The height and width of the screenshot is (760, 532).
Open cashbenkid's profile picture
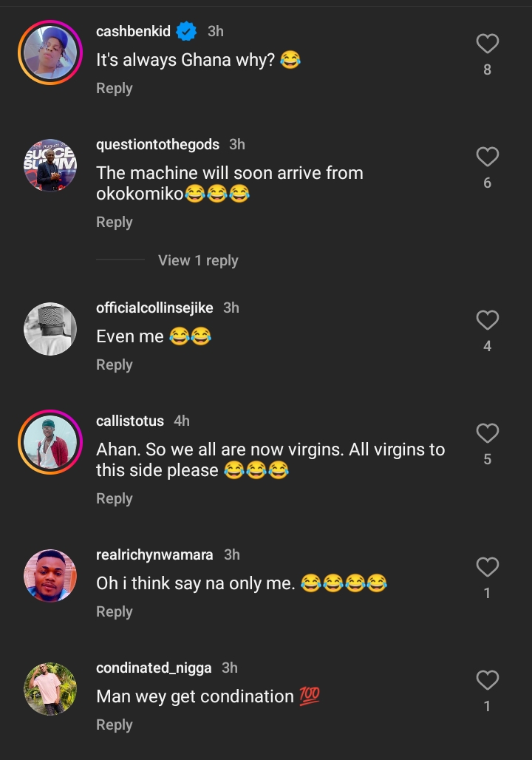click(x=50, y=52)
